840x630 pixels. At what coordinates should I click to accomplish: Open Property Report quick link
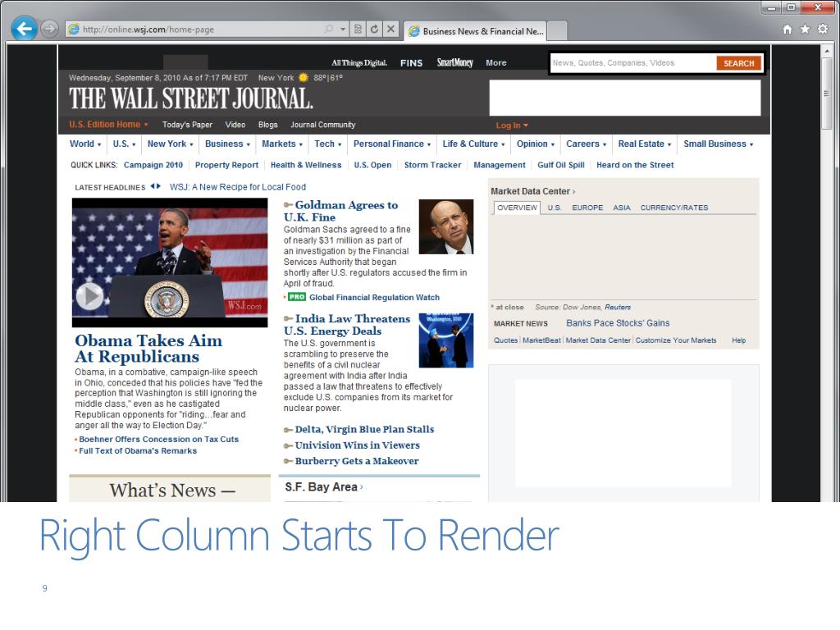click(x=226, y=165)
